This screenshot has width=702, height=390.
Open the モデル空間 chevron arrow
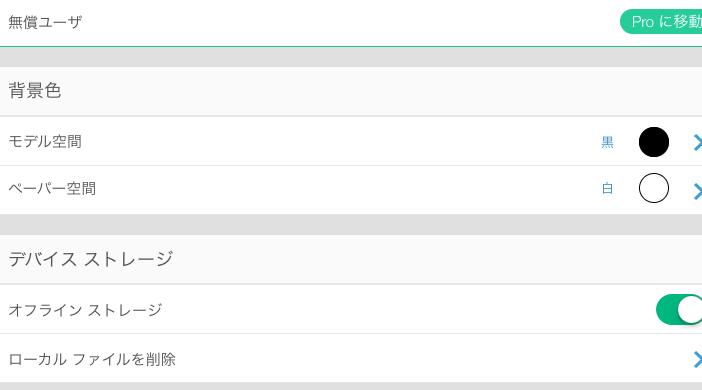(x=698, y=142)
